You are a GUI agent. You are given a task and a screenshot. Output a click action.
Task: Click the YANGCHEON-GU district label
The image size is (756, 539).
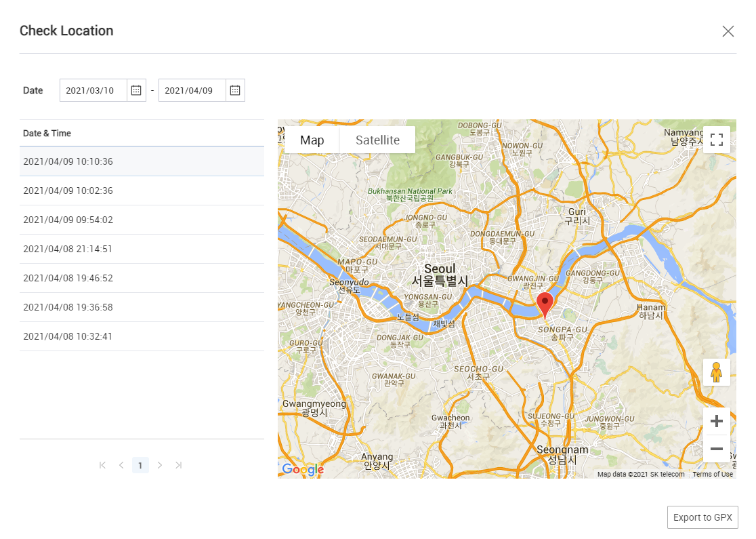tap(306, 308)
